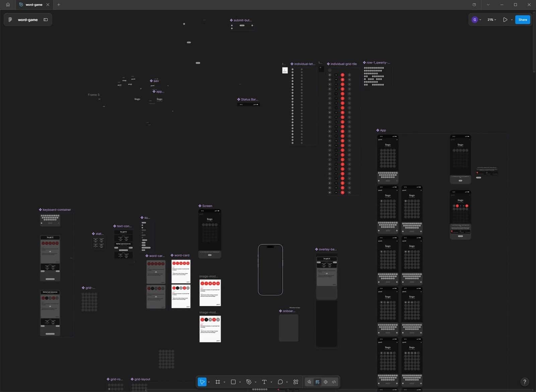The image size is (536, 392).
Task: Expand the present options arrow
Action: click(512, 20)
